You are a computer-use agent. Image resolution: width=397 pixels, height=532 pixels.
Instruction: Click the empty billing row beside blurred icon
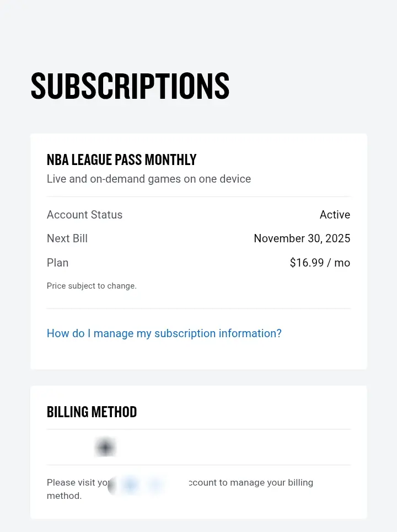[234, 447]
